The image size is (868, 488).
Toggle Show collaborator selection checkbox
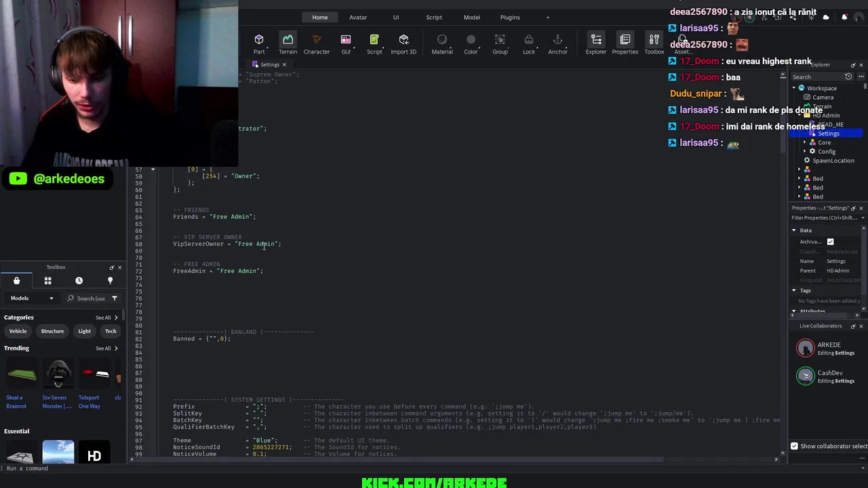[794, 446]
